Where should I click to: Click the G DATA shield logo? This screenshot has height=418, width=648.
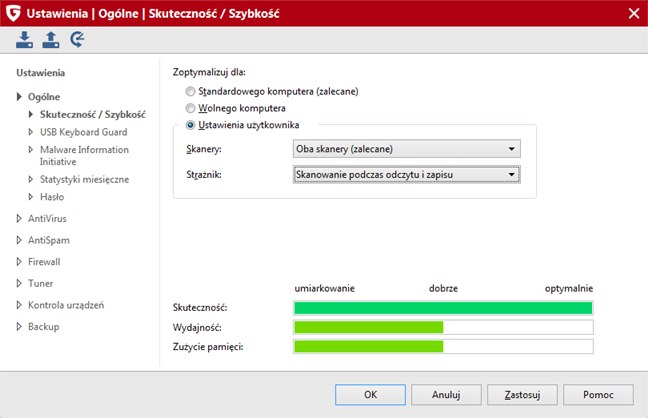coord(13,13)
